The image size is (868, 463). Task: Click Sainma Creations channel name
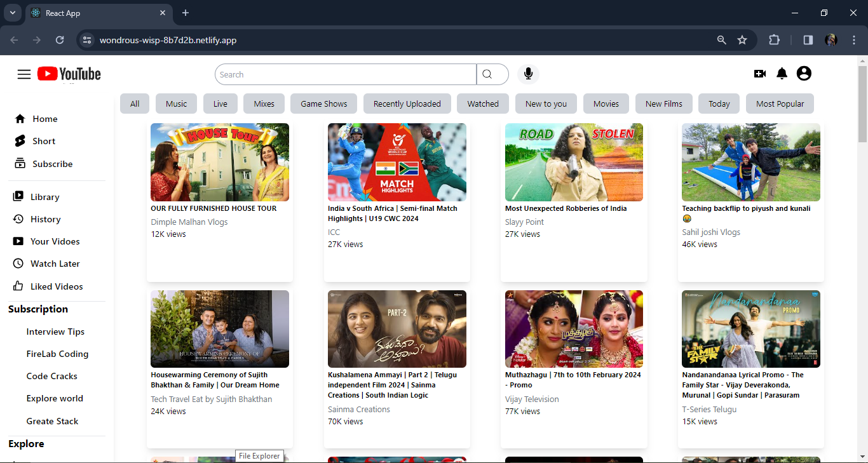click(359, 410)
